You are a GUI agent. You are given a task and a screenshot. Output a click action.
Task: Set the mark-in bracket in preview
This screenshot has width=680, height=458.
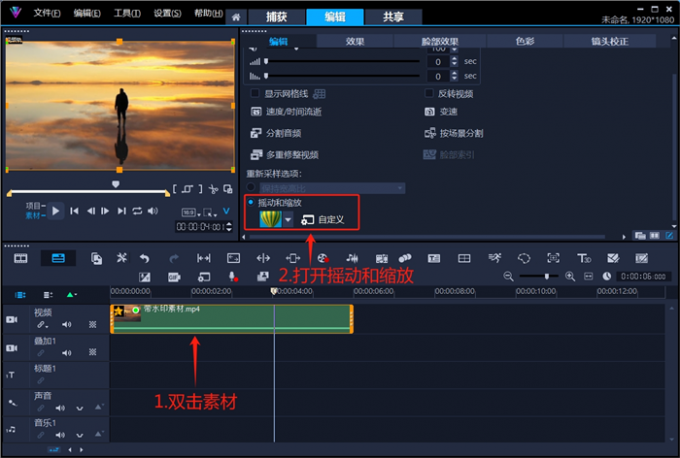175,189
